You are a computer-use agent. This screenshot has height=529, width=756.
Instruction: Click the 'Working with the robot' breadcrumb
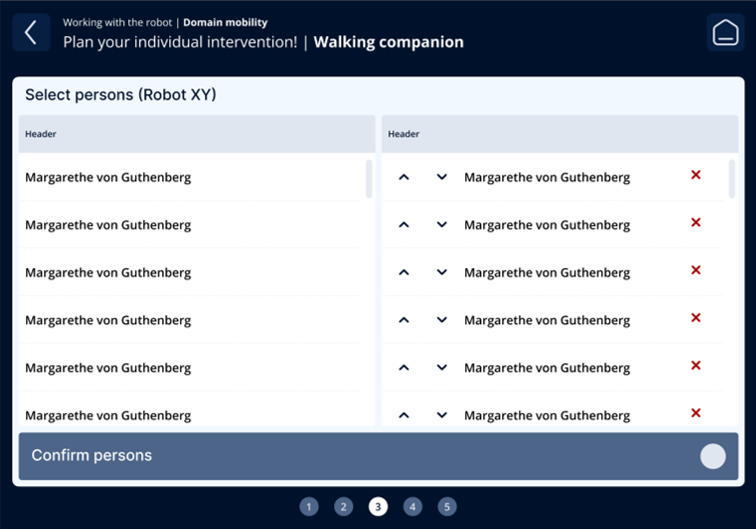coord(117,23)
